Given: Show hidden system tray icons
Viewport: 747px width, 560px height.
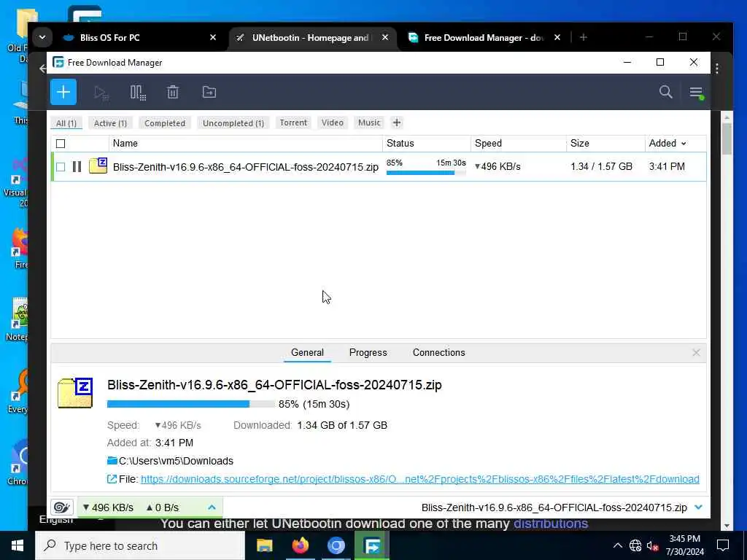Looking at the screenshot, I should click(x=617, y=545).
